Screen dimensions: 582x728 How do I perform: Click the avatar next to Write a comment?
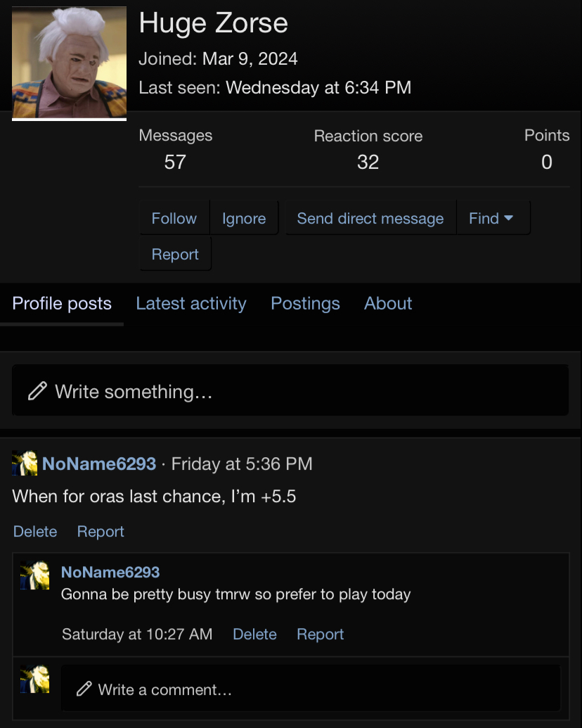point(34,679)
